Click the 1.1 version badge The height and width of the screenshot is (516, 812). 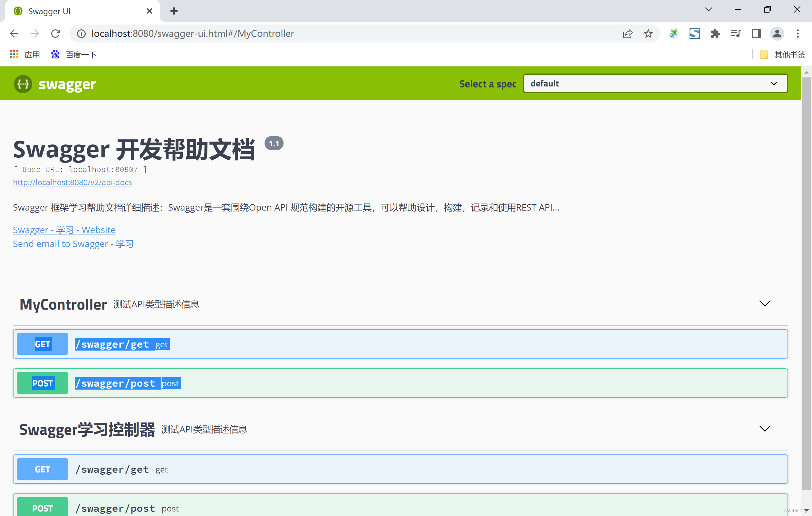pyautogui.click(x=274, y=144)
